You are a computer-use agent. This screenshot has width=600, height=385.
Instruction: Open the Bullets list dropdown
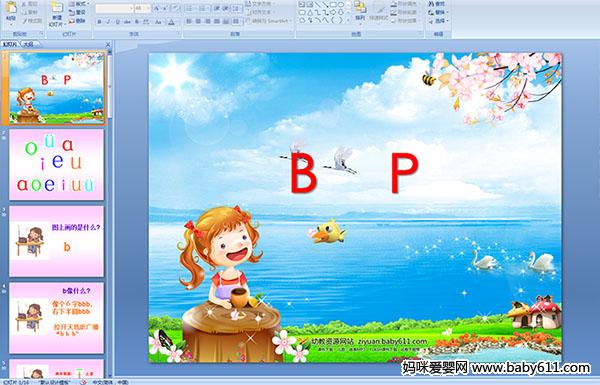[x=192, y=8]
